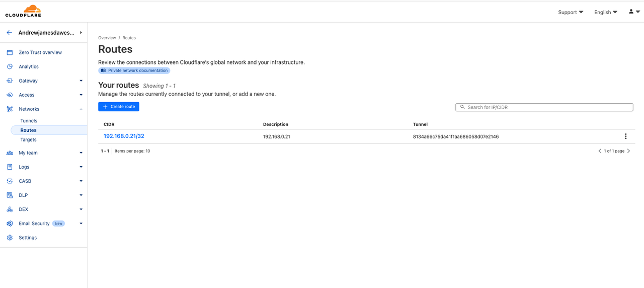Click the Analytics sidebar icon
Screen dimensions: 644x288
[x=10, y=66]
